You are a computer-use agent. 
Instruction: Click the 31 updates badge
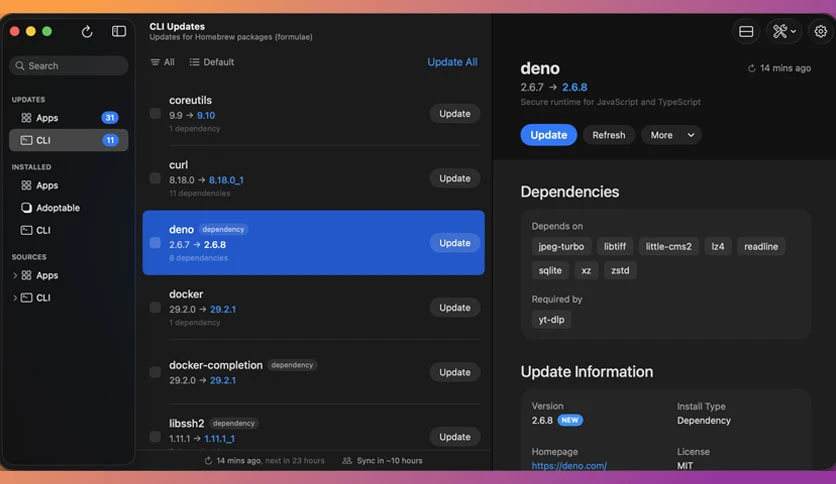[110, 118]
